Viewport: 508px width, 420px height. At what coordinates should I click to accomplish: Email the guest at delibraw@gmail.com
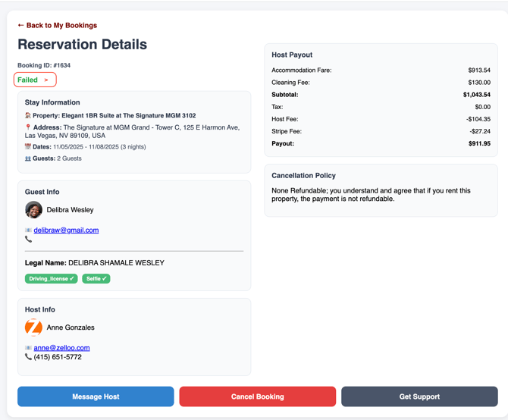(66, 230)
